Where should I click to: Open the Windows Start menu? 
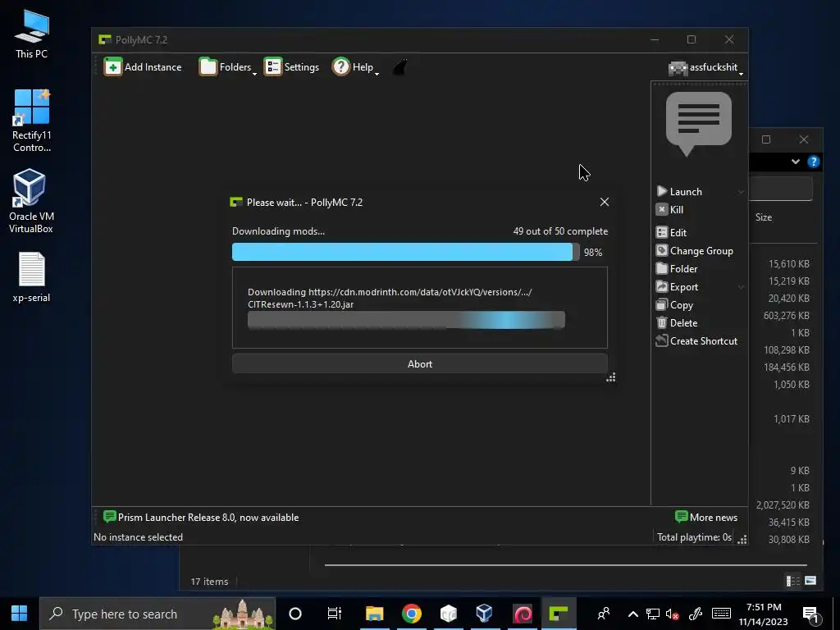tap(20, 614)
